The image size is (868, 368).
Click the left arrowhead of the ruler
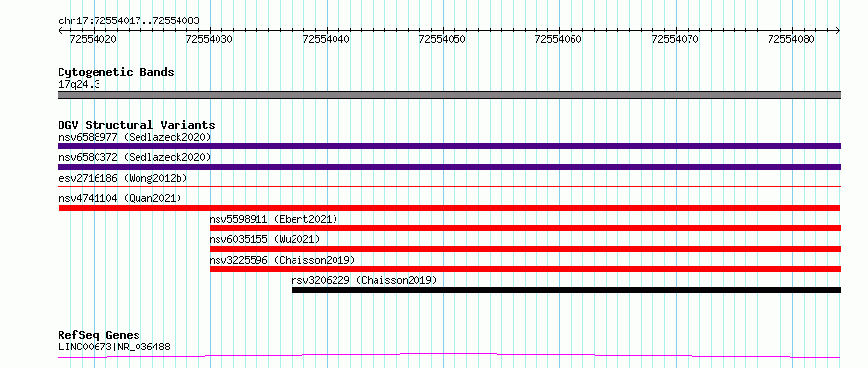coord(60,31)
